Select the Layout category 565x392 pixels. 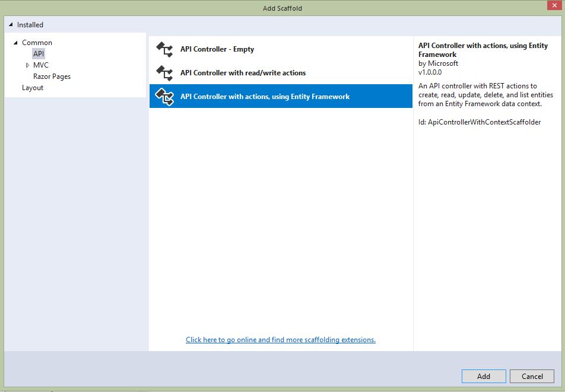(x=33, y=88)
